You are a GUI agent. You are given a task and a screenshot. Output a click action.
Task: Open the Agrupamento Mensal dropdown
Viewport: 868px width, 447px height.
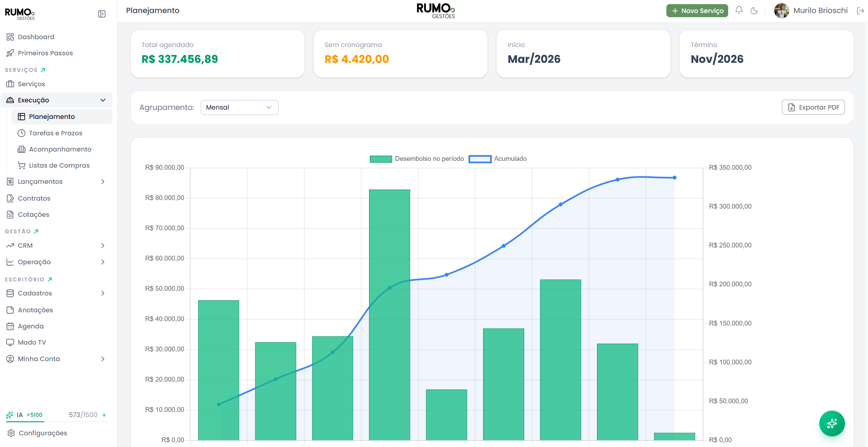coord(239,108)
